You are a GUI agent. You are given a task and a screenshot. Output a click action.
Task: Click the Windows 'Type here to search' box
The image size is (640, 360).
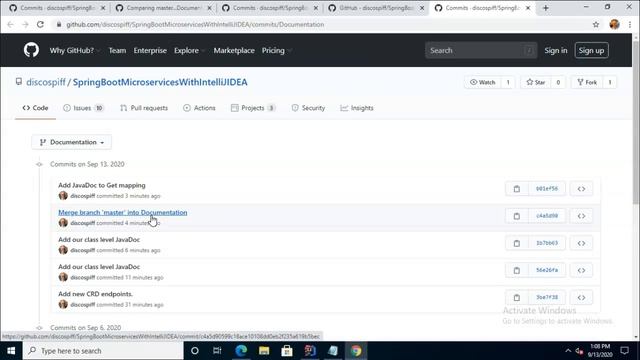(x=103, y=351)
